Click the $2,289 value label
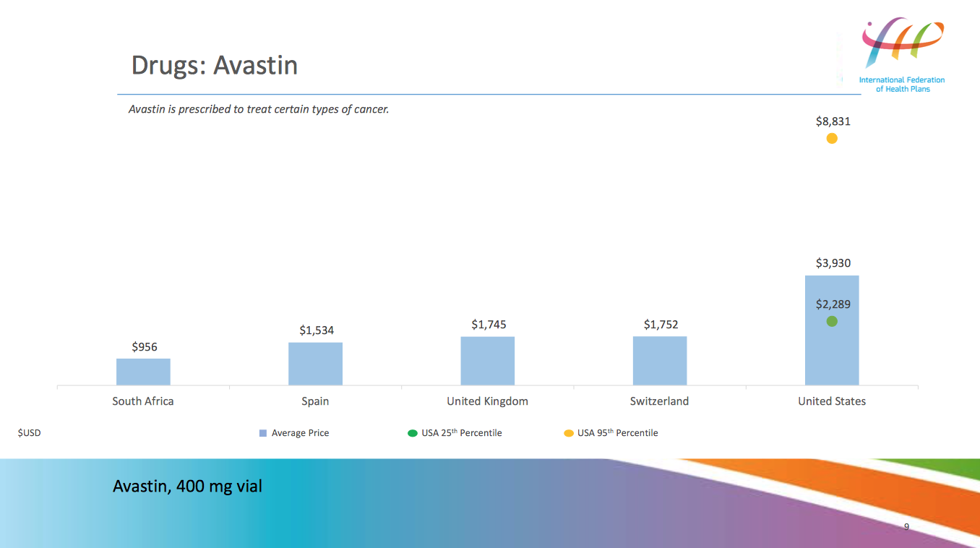Image resolution: width=980 pixels, height=548 pixels. [833, 304]
